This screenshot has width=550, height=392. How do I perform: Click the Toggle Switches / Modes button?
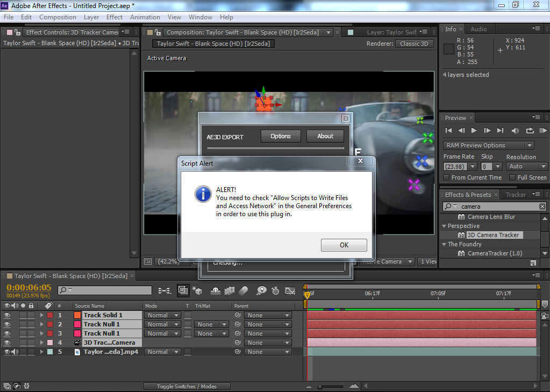point(187,387)
